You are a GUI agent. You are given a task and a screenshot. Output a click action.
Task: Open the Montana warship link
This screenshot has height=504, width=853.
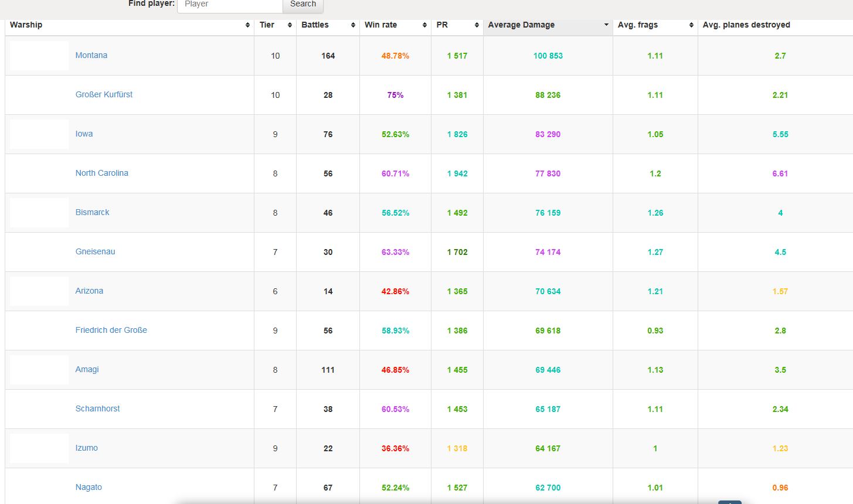[91, 55]
